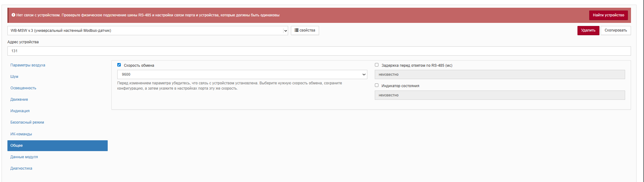The image size is (644, 182).
Task: Open the ИК-команды tab
Action: point(21,134)
